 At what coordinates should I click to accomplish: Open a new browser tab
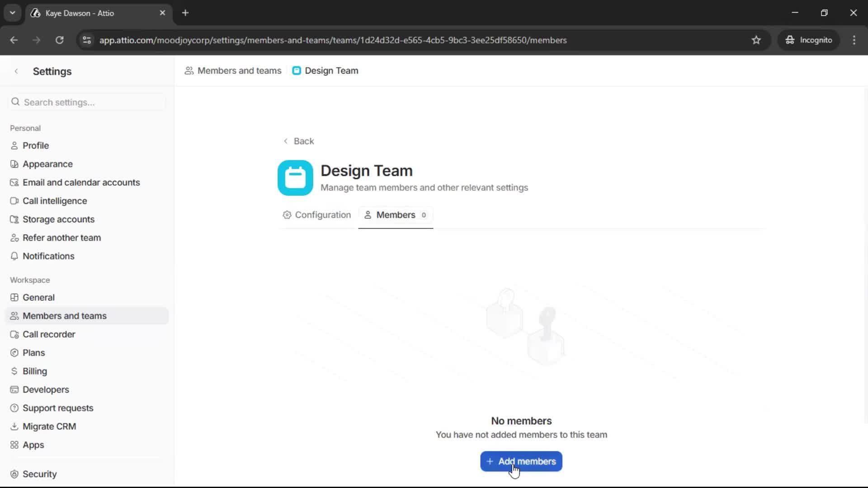185,13
